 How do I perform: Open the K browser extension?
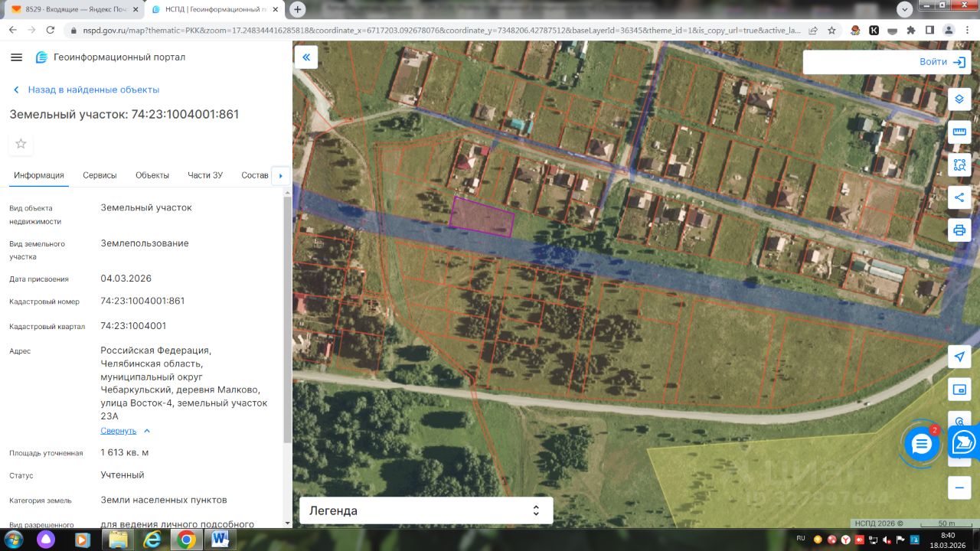point(874,31)
